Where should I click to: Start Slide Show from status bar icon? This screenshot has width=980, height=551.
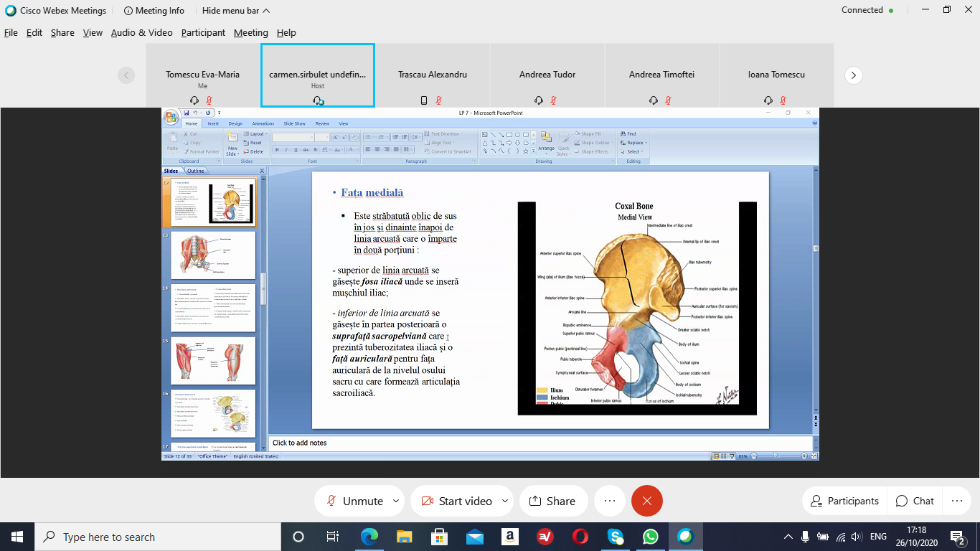coord(732,456)
